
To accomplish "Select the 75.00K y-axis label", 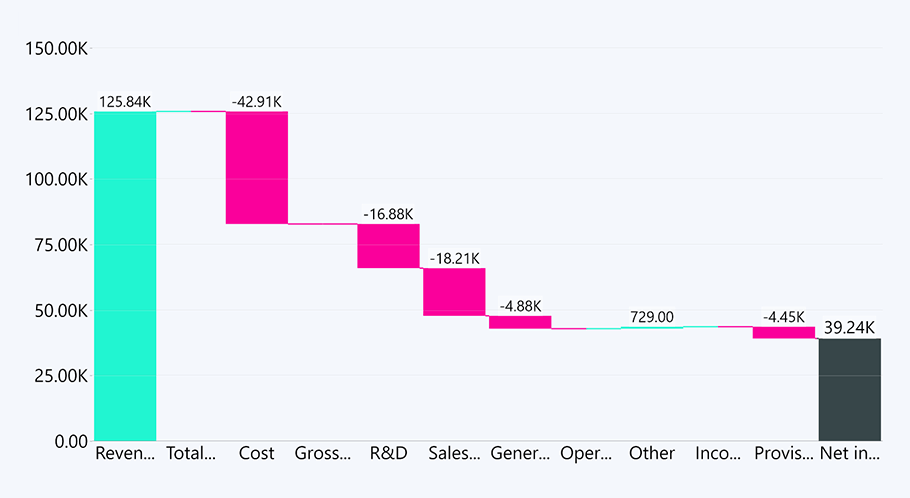I will [x=59, y=245].
